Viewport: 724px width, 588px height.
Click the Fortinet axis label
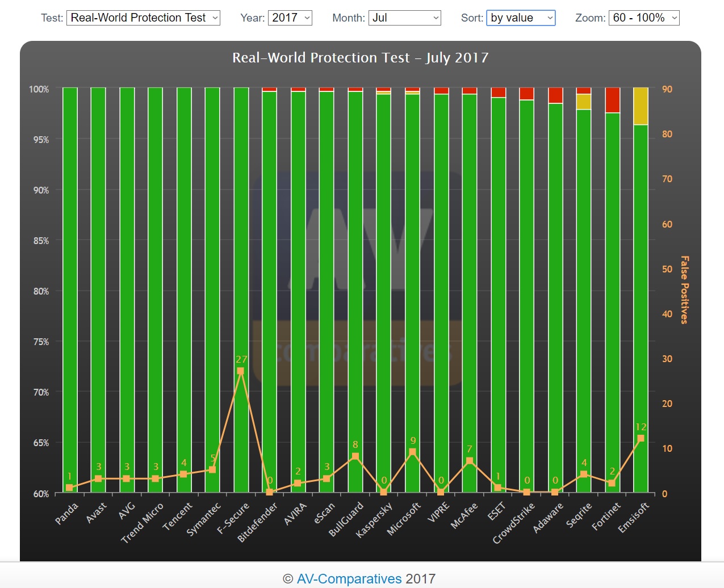(x=606, y=516)
